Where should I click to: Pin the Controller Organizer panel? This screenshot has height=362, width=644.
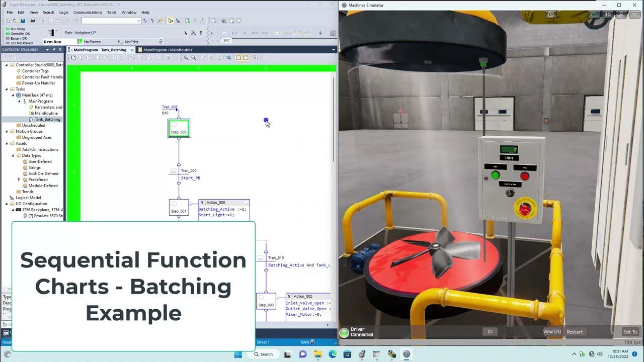pyautogui.click(x=54, y=49)
